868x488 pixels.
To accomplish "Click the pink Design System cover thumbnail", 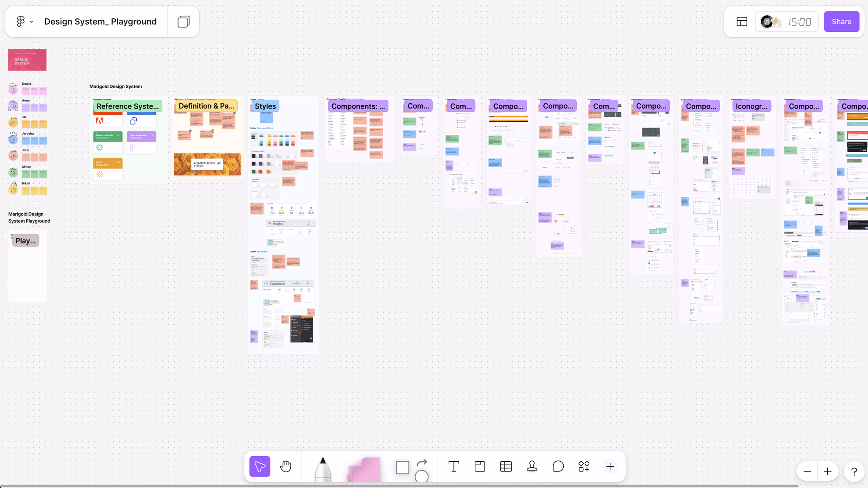I will pos(27,60).
